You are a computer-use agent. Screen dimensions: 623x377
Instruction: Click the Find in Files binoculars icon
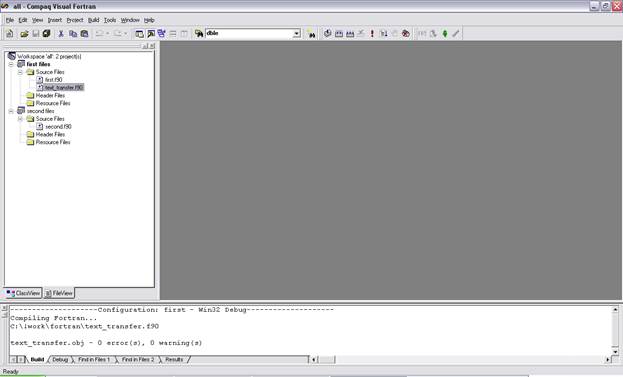tap(199, 34)
